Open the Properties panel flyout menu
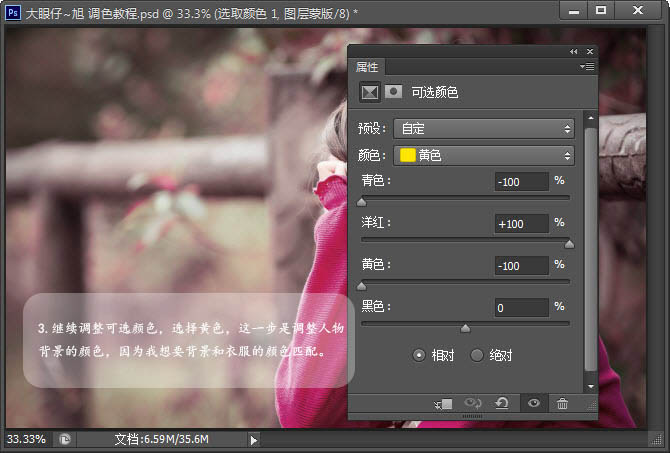This screenshot has height=453, width=670. pyautogui.click(x=588, y=67)
